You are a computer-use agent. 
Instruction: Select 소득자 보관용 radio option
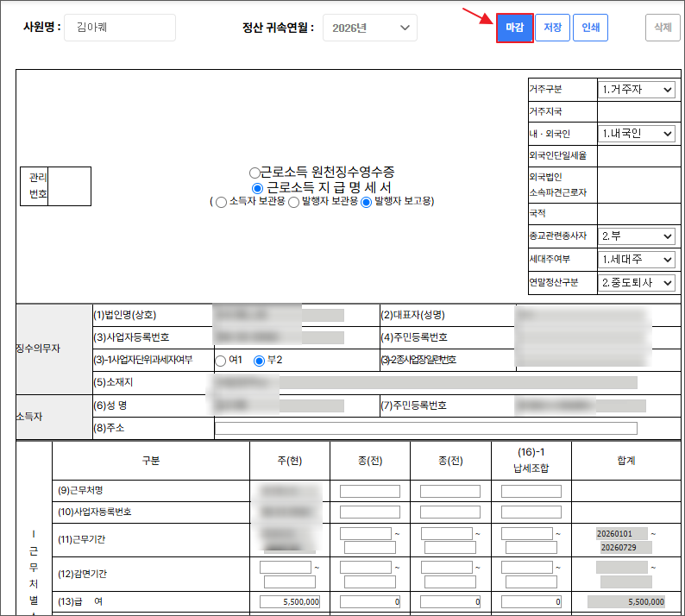(x=221, y=202)
